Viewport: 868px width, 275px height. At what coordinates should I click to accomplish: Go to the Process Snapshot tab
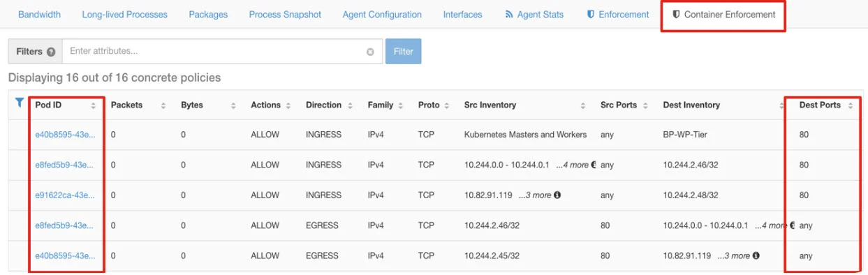point(285,14)
